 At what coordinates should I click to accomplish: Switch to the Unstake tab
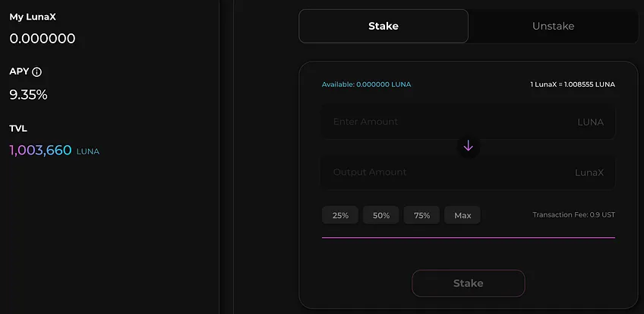(x=553, y=26)
